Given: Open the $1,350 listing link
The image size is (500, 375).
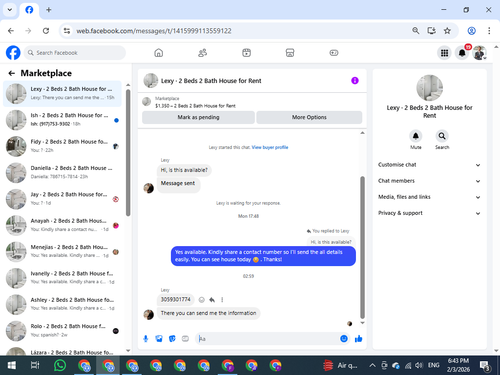Looking at the screenshot, I should click(x=195, y=106).
